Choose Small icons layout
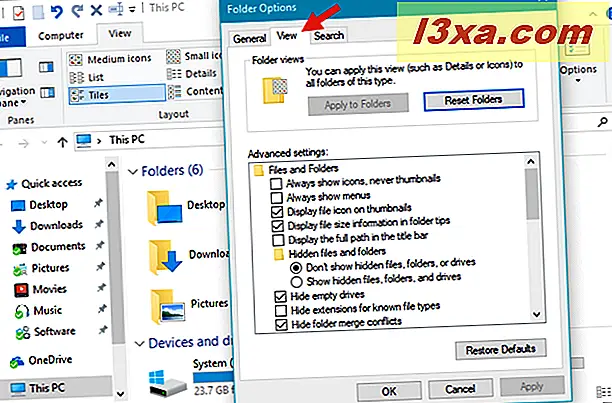Screen dimensions: 612x403 pos(194,57)
